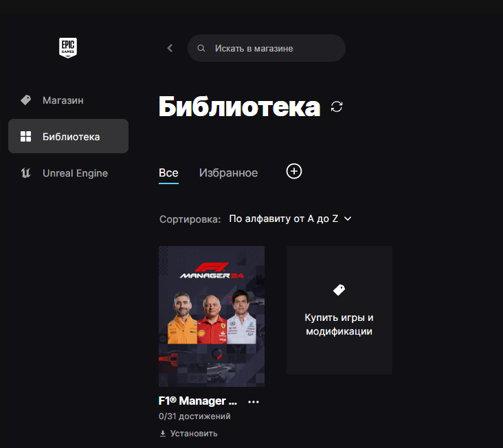Click the sort dropdown chevron arrow
The image size is (503, 448).
(x=348, y=219)
